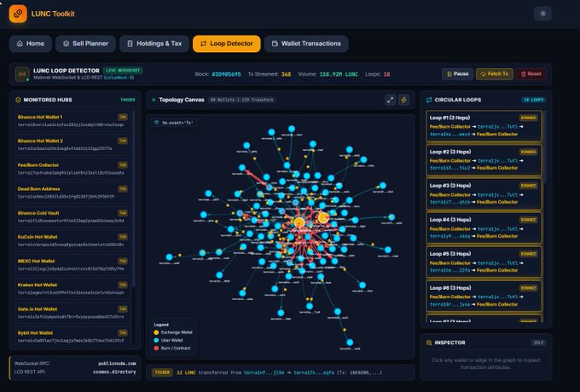Open the Loop #4 (3 Hops) card

pyautogui.click(x=484, y=228)
